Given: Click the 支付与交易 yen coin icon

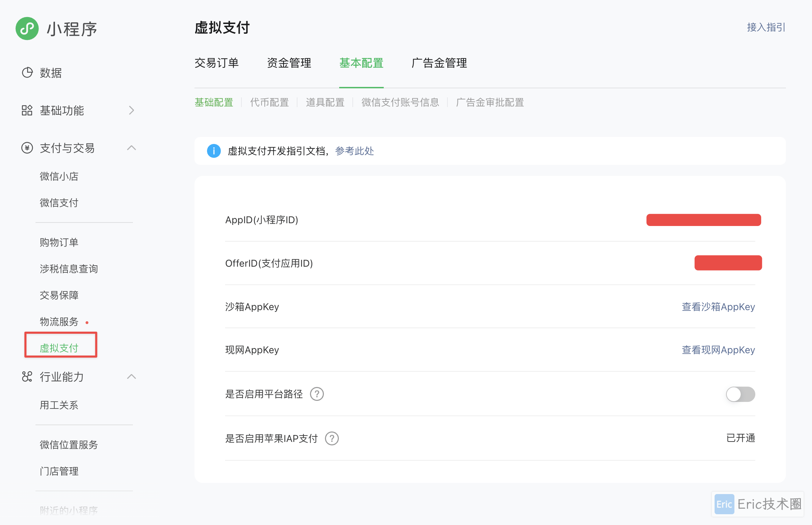Looking at the screenshot, I should [27, 148].
